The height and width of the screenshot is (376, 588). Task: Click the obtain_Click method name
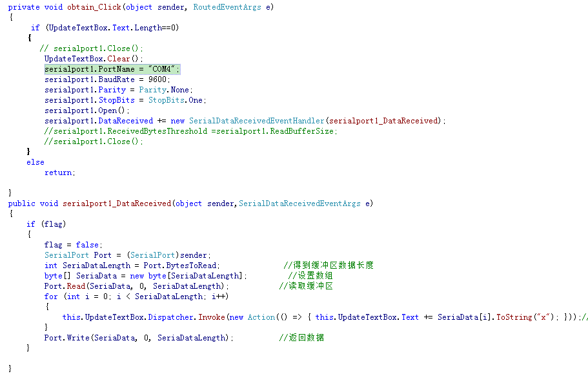click(94, 7)
